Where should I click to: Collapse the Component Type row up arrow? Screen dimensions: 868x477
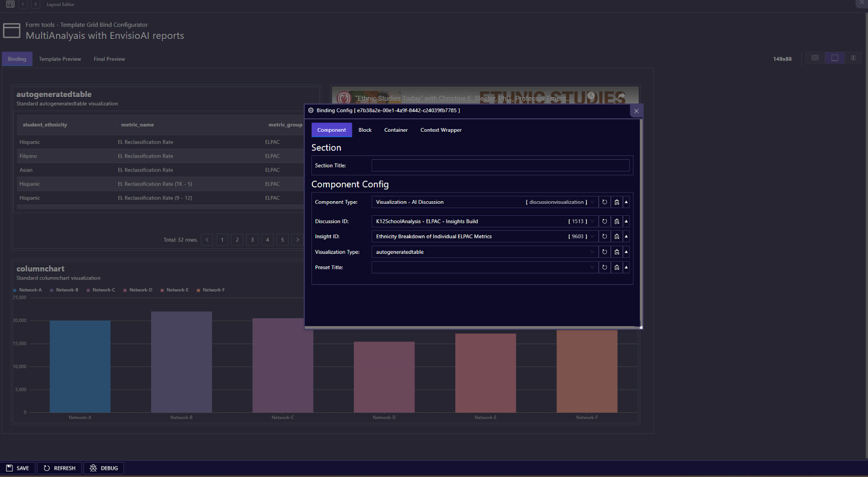(x=626, y=202)
